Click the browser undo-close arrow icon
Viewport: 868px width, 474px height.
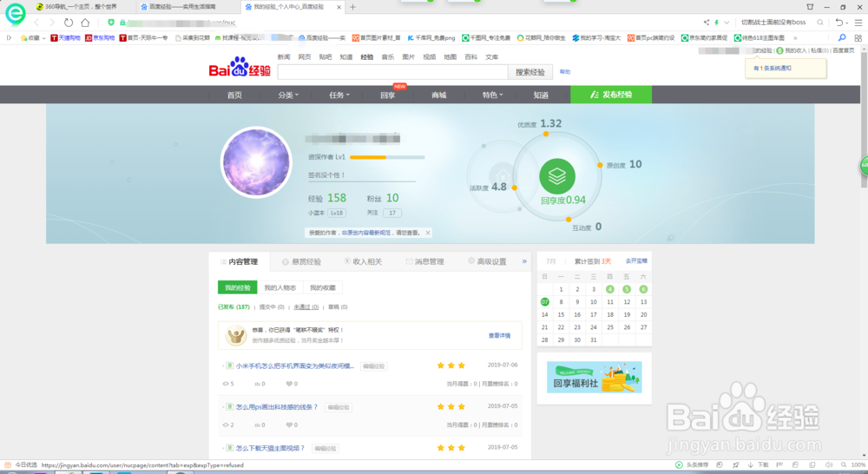point(839,23)
